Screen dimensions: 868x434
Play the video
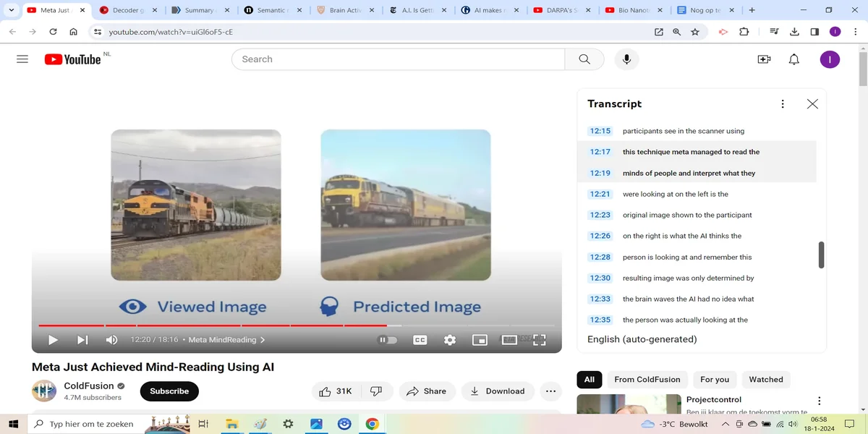click(53, 340)
